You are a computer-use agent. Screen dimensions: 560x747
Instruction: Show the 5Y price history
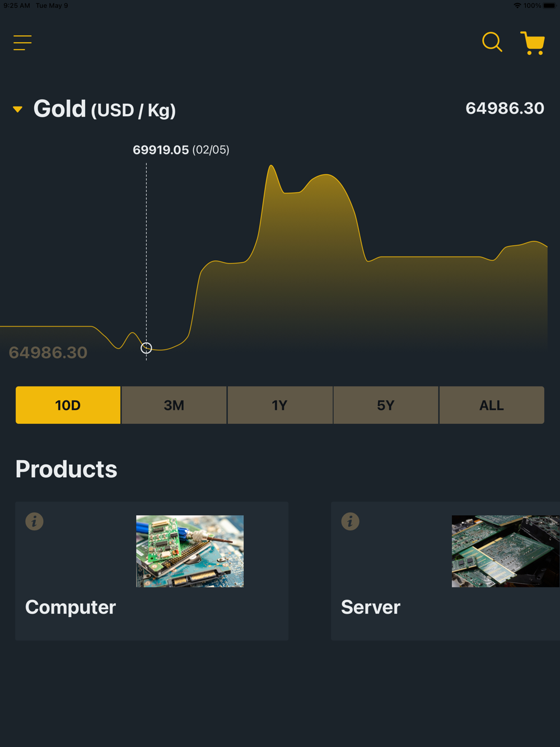(385, 405)
